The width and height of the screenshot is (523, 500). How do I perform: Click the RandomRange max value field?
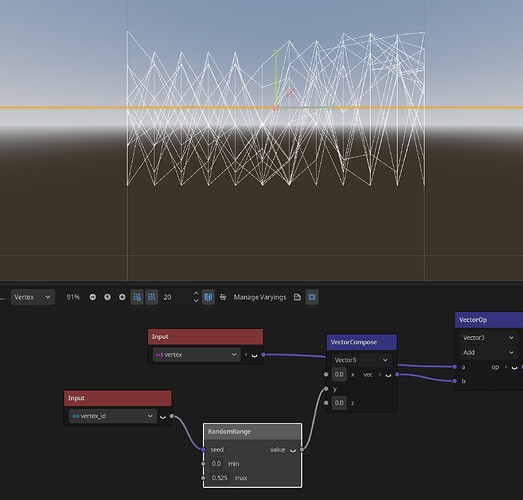(219, 478)
